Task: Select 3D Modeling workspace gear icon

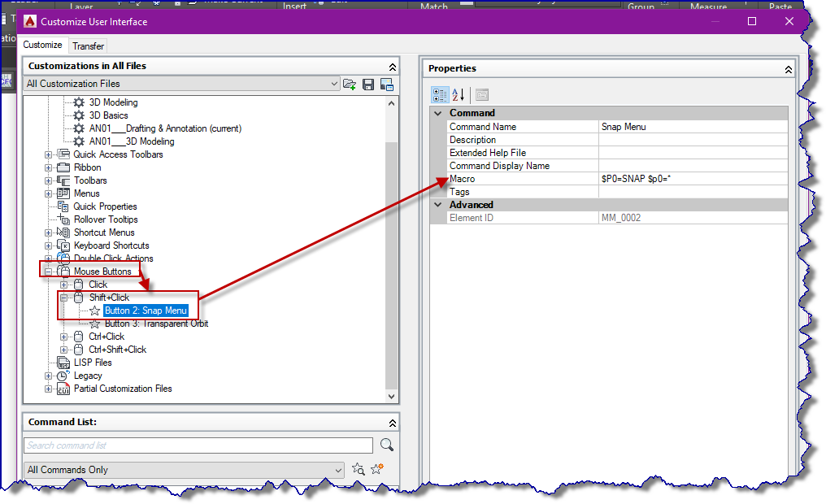Action: coord(79,102)
